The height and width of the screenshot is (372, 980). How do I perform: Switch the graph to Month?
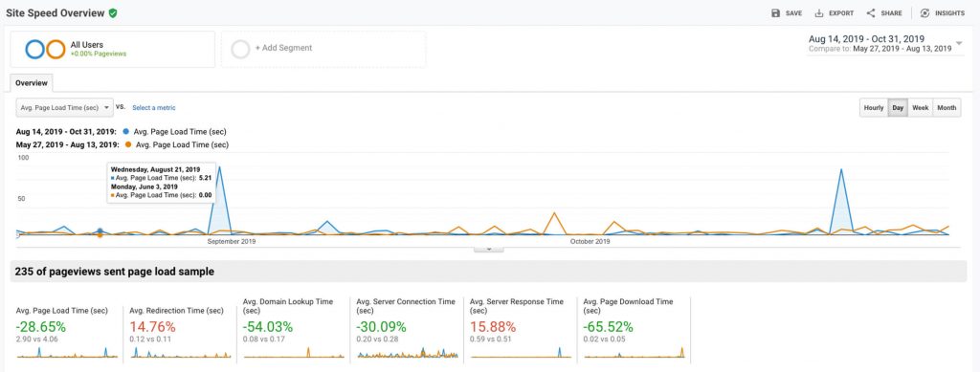[x=947, y=107]
